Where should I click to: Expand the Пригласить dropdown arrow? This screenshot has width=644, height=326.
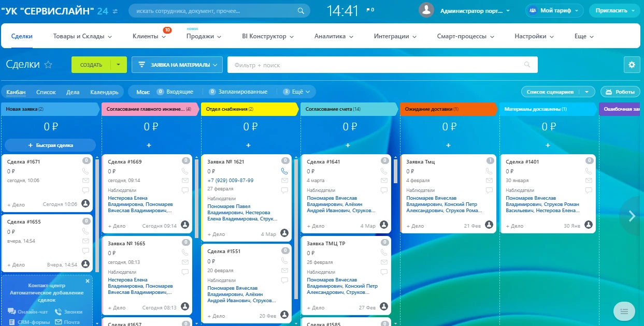[x=634, y=10]
